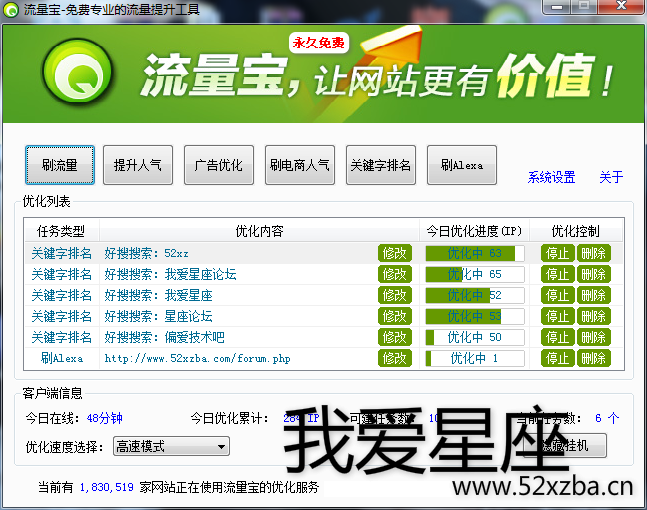Open the 优化速度选择 speed mode dropdown
Image resolution: width=647 pixels, height=510 pixels.
pyautogui.click(x=171, y=446)
